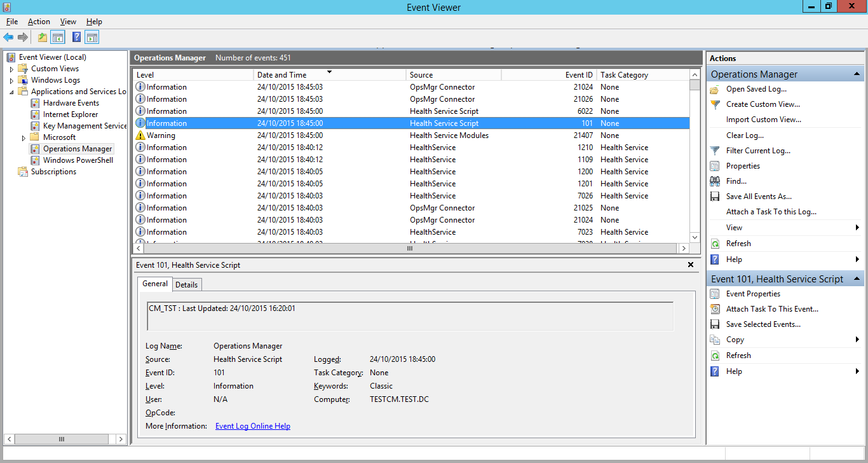
Task: Open the Help submenu arrow under Event 101
Action: click(x=857, y=371)
